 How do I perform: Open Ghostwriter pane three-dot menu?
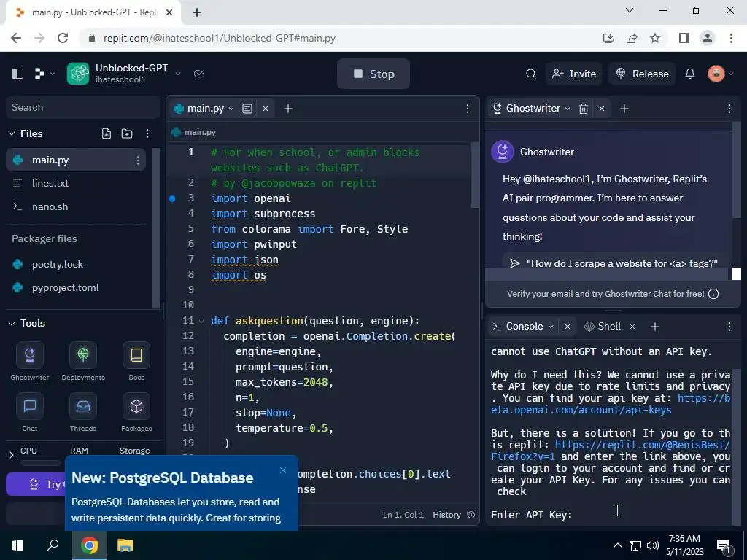(x=729, y=109)
